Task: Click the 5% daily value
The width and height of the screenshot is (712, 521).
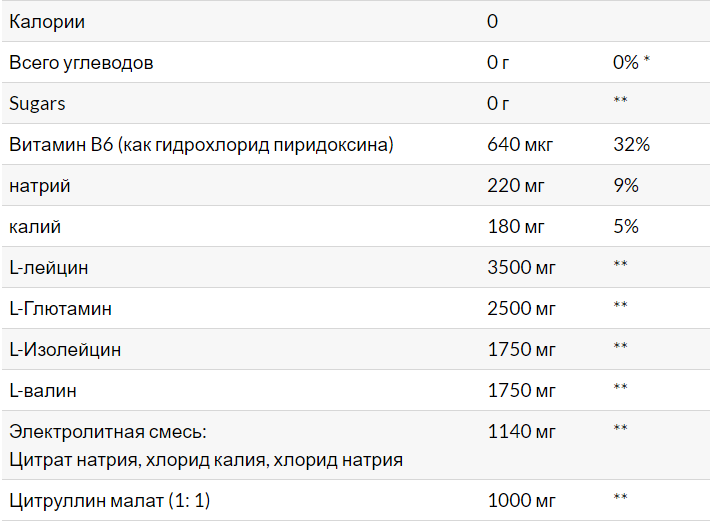Action: point(626,226)
